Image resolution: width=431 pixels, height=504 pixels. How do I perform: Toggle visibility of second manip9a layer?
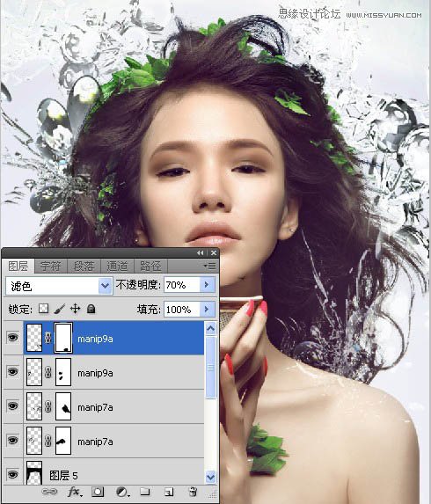(12, 372)
